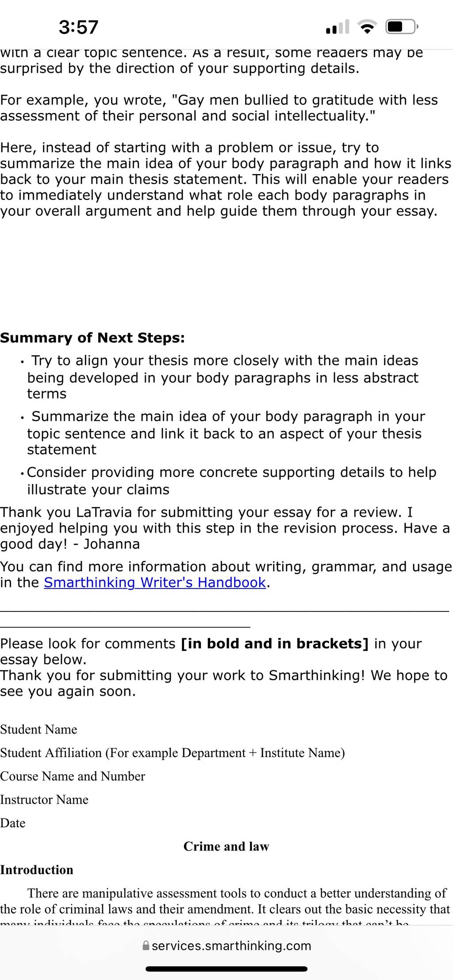Image resolution: width=453 pixels, height=980 pixels.
Task: Tap the bold '[in bold and in brackets]' text
Action: (x=275, y=643)
